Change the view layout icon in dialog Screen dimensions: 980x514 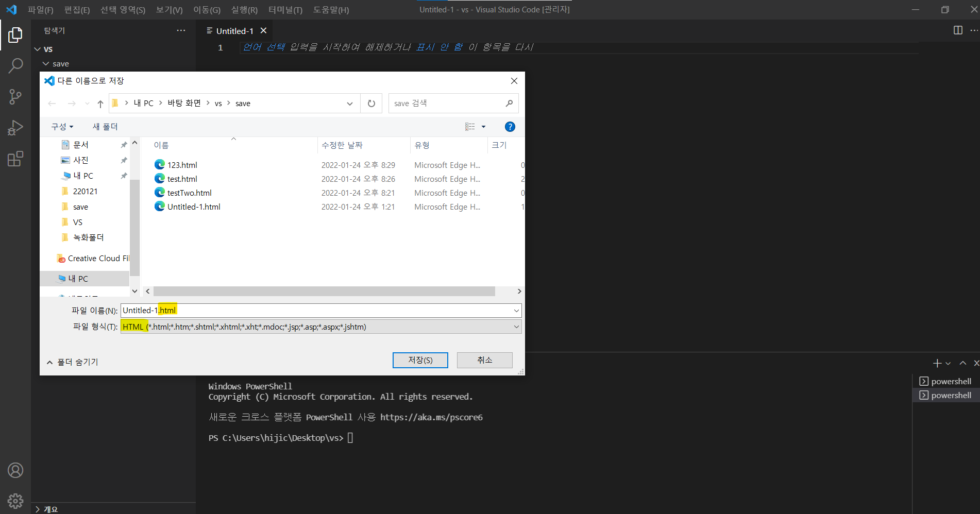[x=470, y=127]
